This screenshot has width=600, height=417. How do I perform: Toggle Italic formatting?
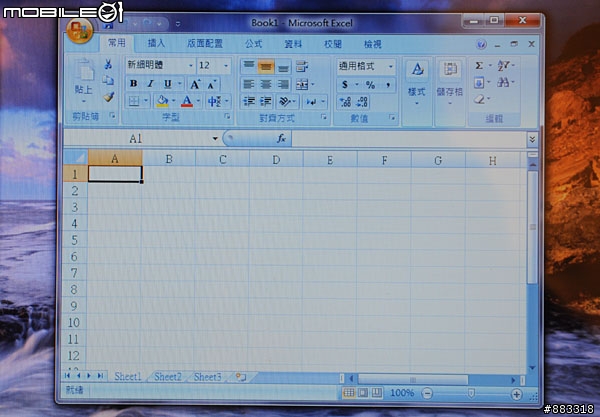[x=150, y=83]
